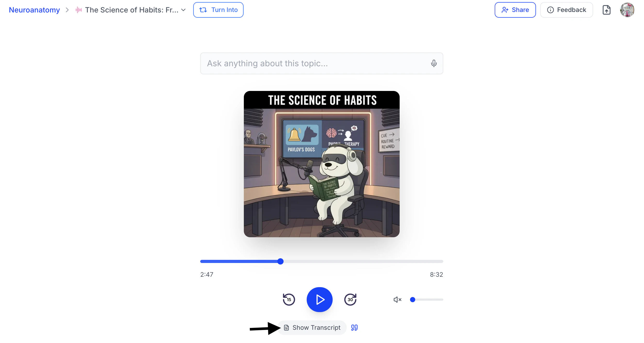This screenshot has height=343, width=644.
Task: Expand The Science of Habits title dropdown
Action: (x=183, y=10)
